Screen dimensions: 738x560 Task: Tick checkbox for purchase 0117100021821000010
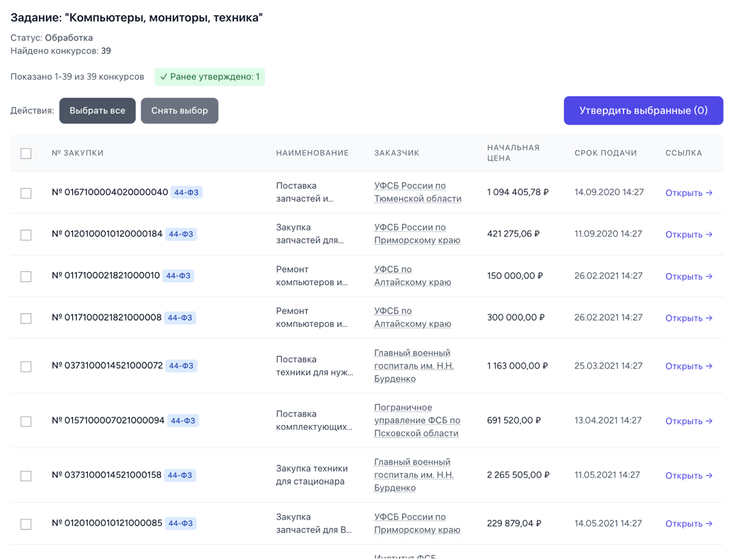[x=26, y=276]
